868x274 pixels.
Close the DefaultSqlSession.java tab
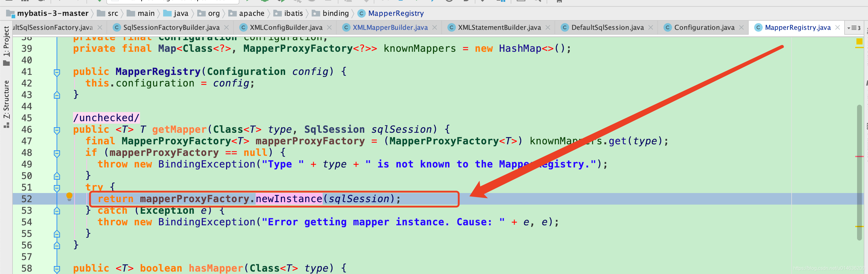(651, 28)
